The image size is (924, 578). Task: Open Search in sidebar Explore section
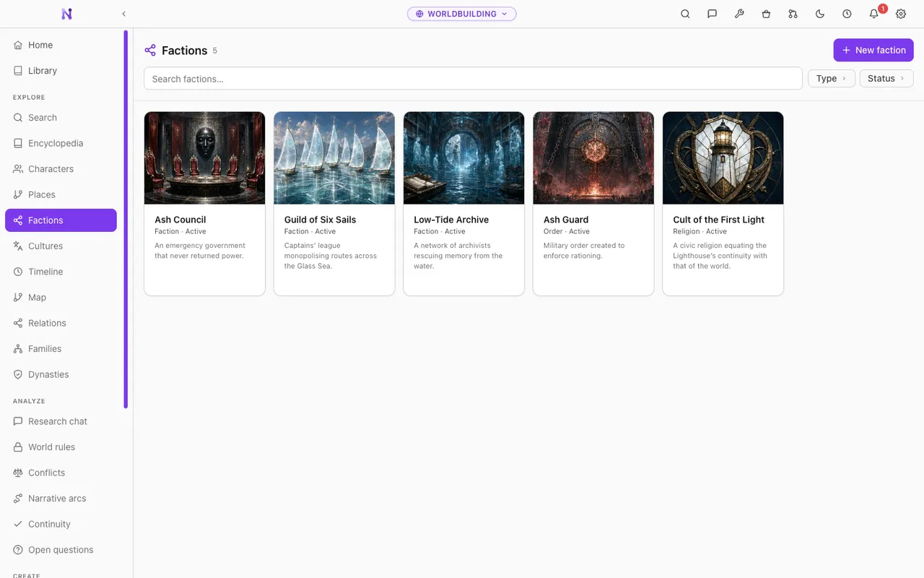pyautogui.click(x=61, y=118)
